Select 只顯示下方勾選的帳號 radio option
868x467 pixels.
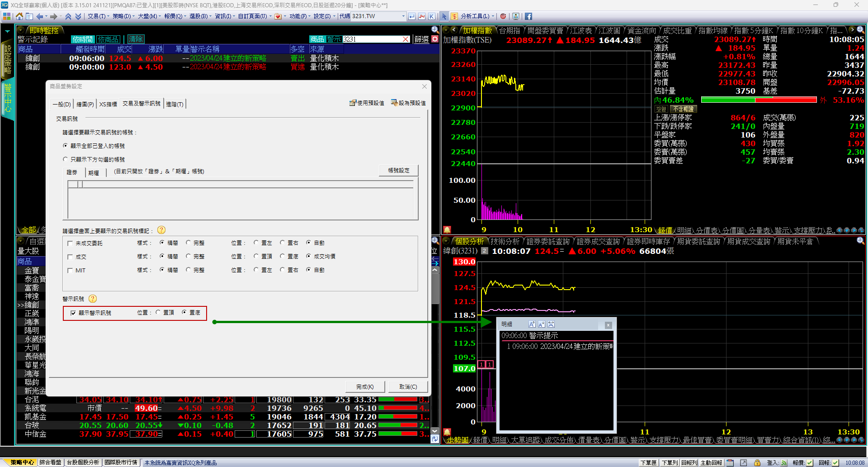click(x=66, y=159)
